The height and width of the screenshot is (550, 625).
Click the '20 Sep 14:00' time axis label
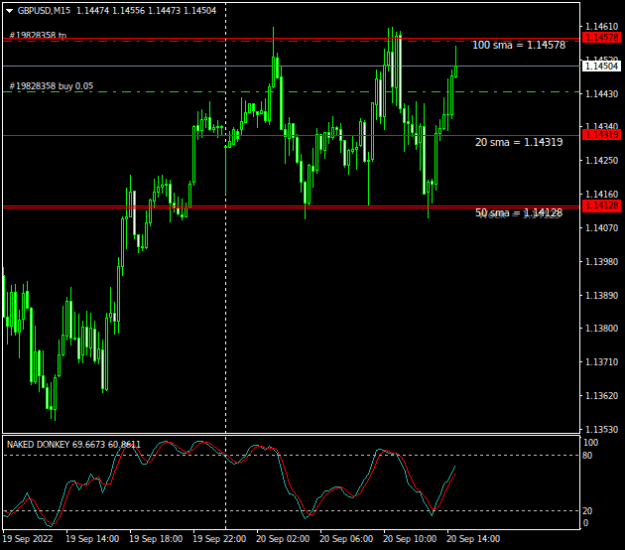[473, 539]
